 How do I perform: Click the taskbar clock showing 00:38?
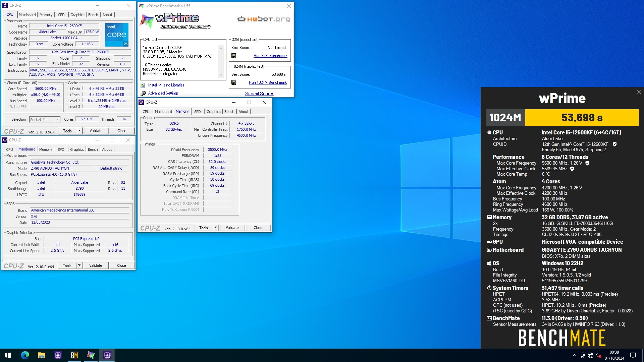[614, 355]
